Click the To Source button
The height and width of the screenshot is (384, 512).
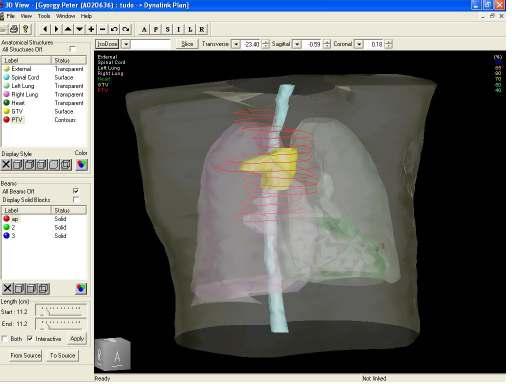click(x=62, y=356)
